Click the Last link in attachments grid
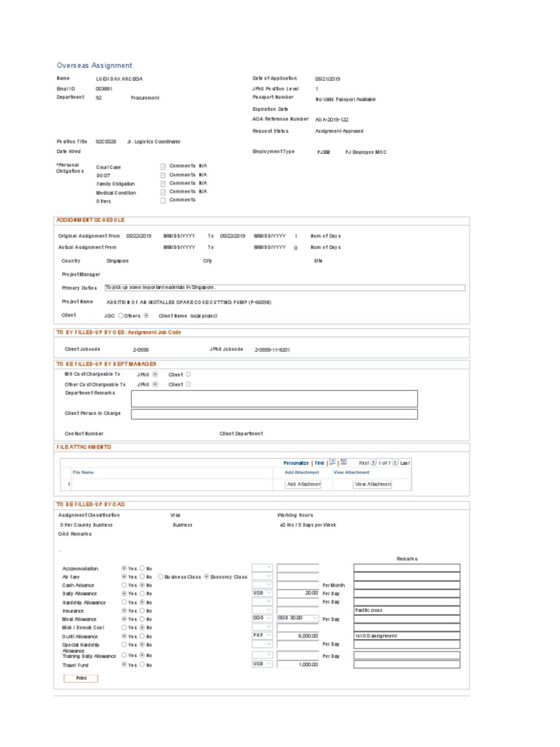560x747 pixels. [x=405, y=462]
